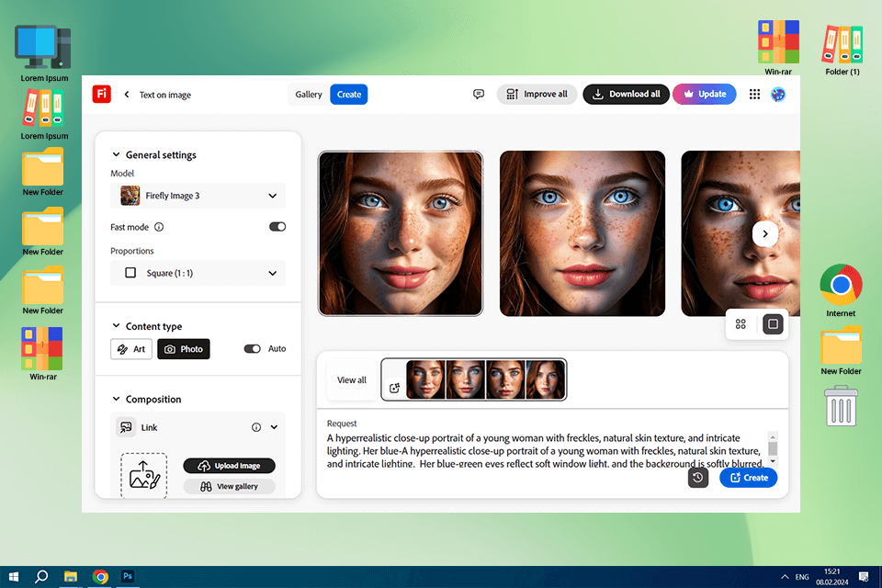The height and width of the screenshot is (588, 882).
Task: Open the user profile avatar
Action: (x=778, y=94)
